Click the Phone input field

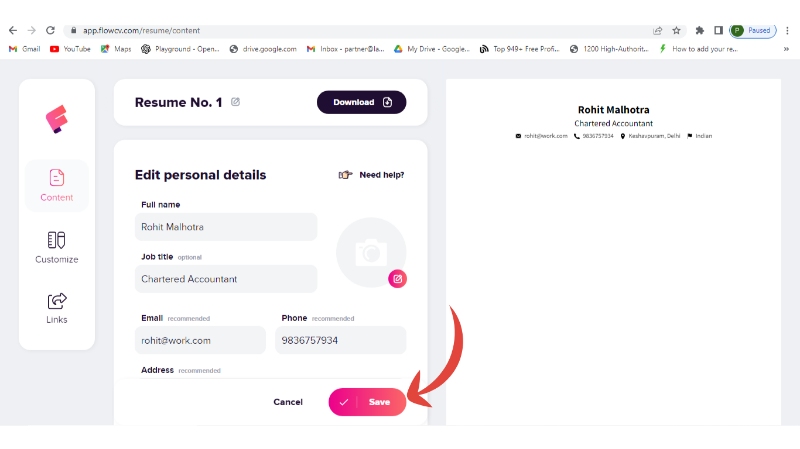point(341,340)
